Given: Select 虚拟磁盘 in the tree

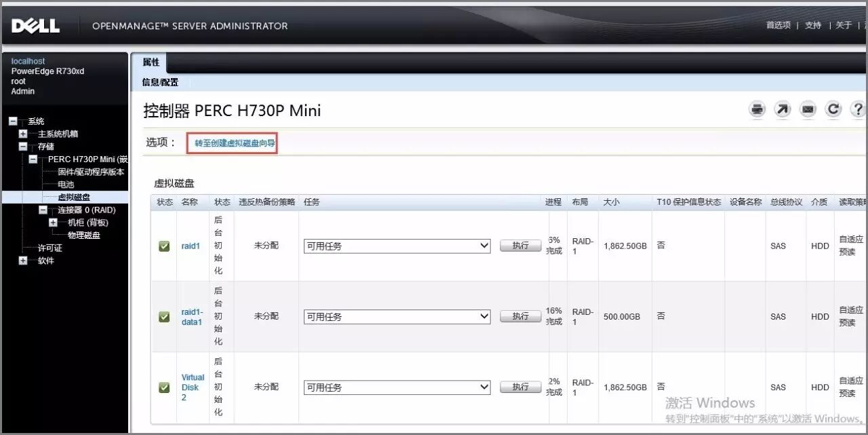Looking at the screenshot, I should pyautogui.click(x=74, y=197).
